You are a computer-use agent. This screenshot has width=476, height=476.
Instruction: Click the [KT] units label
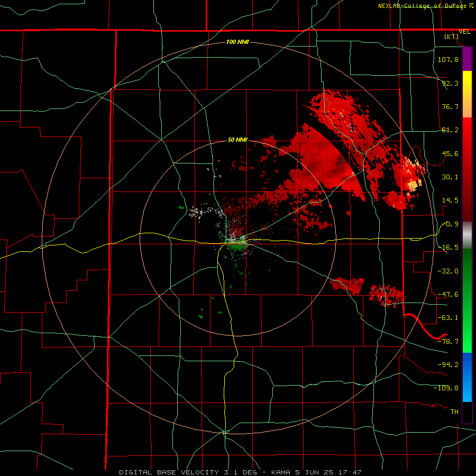[x=452, y=36]
